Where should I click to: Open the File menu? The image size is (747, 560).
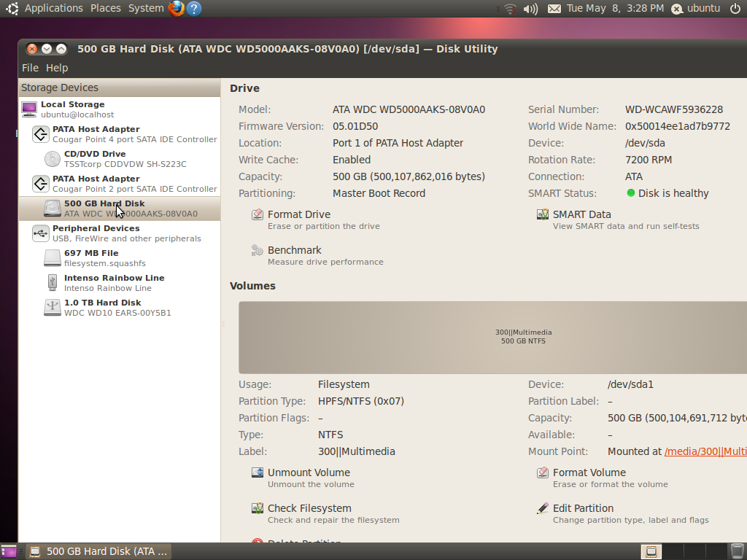tap(30, 68)
